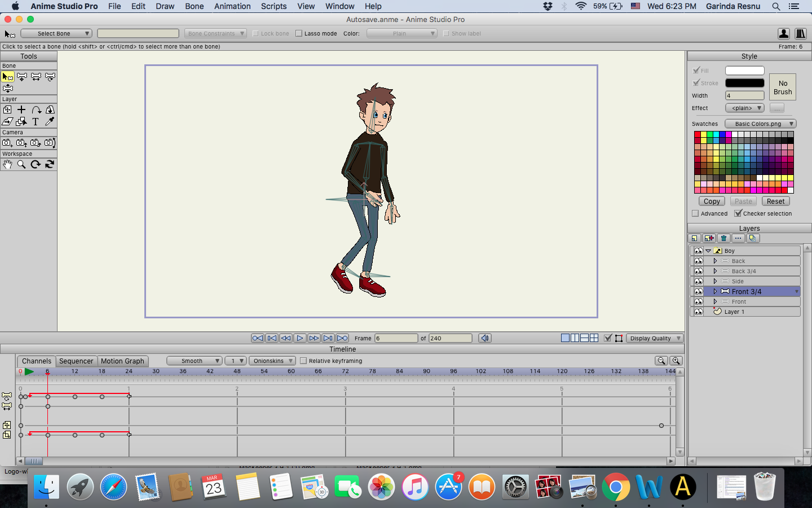The width and height of the screenshot is (812, 508).
Task: Click the Duplicate Layer icon
Action: click(x=752, y=238)
